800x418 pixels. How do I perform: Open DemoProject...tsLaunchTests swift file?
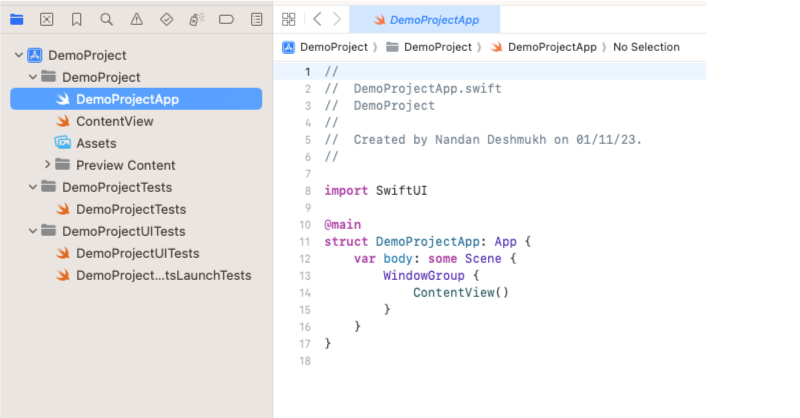[136, 275]
